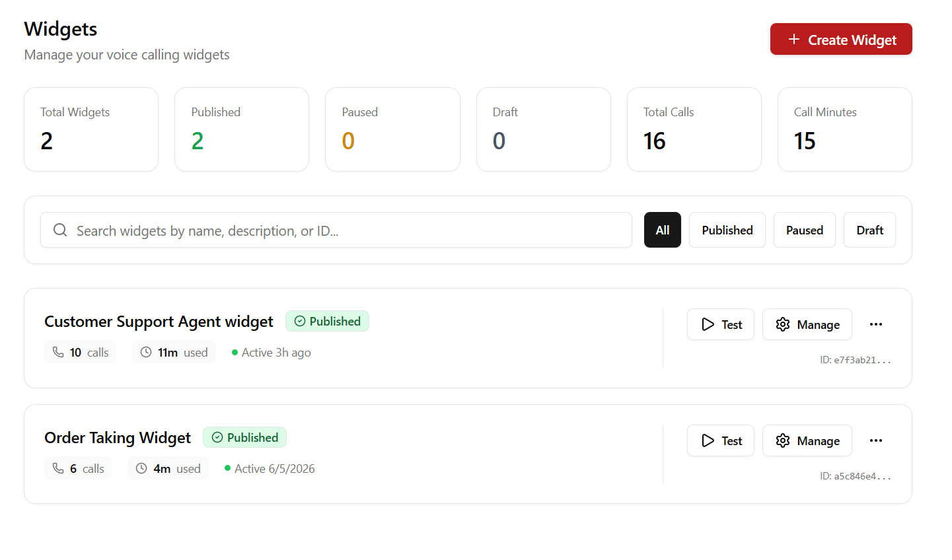The height and width of the screenshot is (560, 952).
Task: Click the gear icon on Order Taking Manage
Action: tap(783, 440)
